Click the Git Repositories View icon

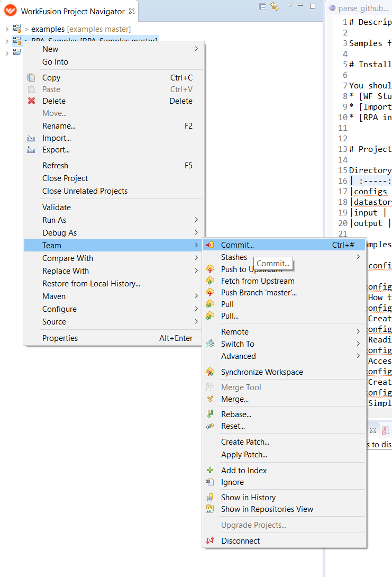pos(210,509)
